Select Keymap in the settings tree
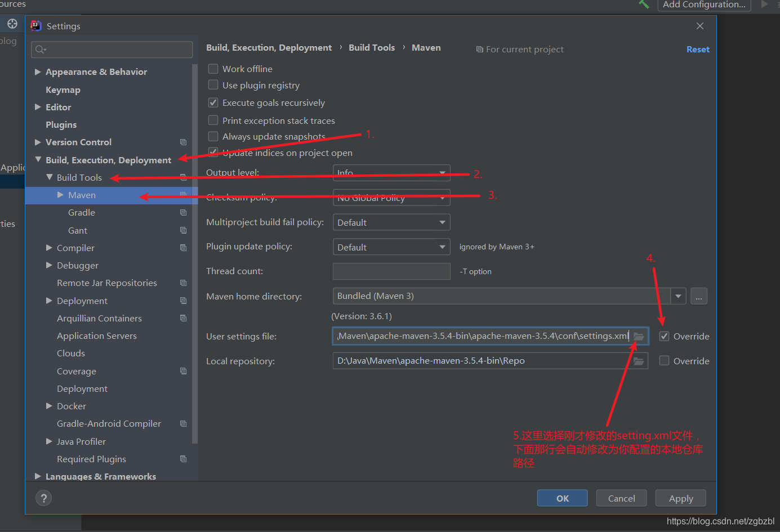 63,90
